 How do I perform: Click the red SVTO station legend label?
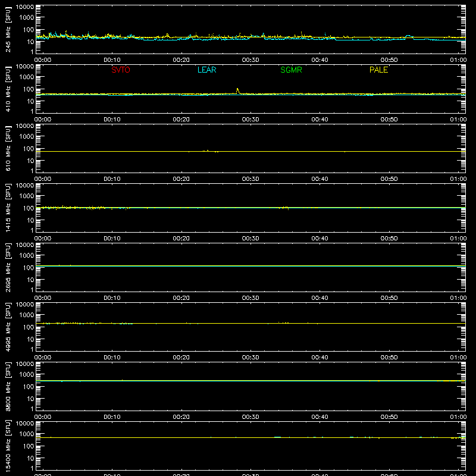click(x=121, y=70)
